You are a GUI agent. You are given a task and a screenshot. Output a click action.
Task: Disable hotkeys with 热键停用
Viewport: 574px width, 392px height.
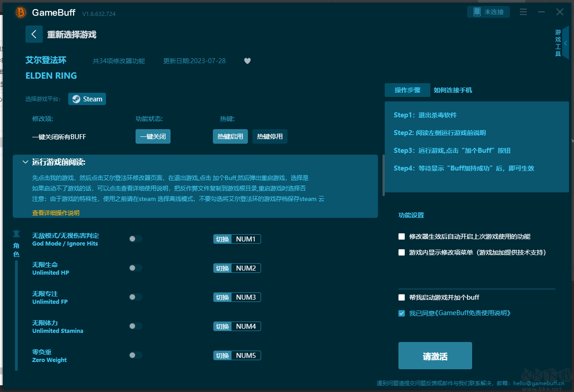[270, 136]
